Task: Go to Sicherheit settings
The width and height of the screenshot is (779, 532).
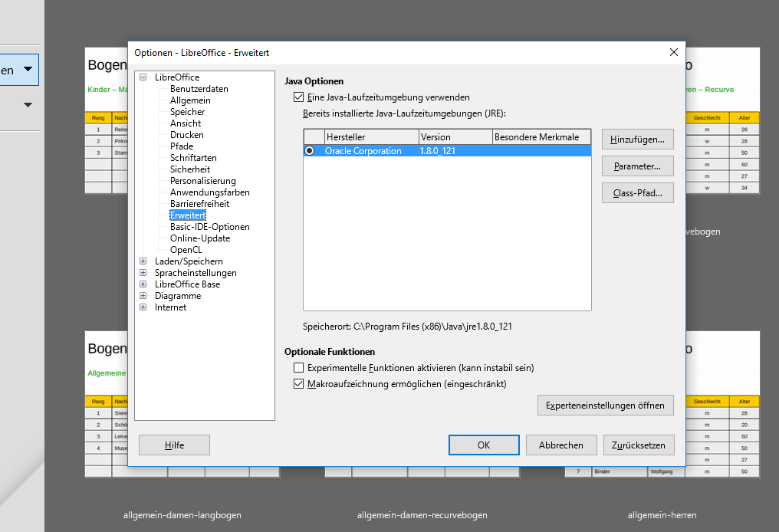Action: click(190, 169)
